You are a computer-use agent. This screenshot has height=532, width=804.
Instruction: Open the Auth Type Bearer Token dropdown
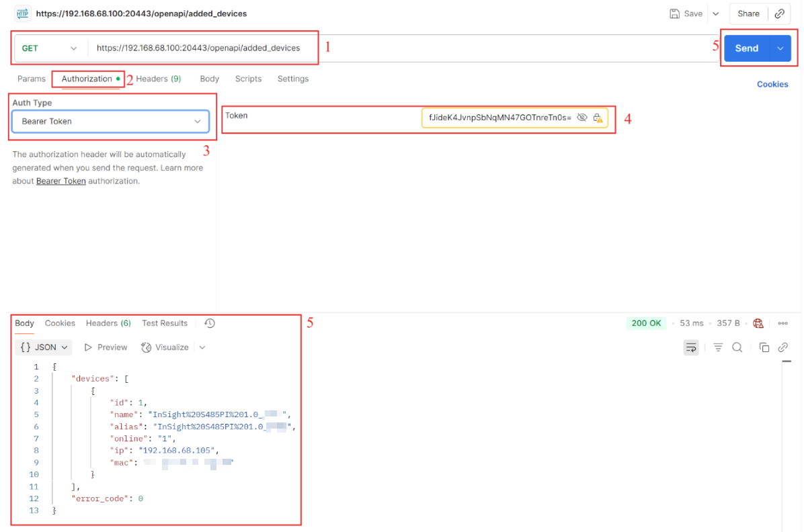click(x=111, y=122)
